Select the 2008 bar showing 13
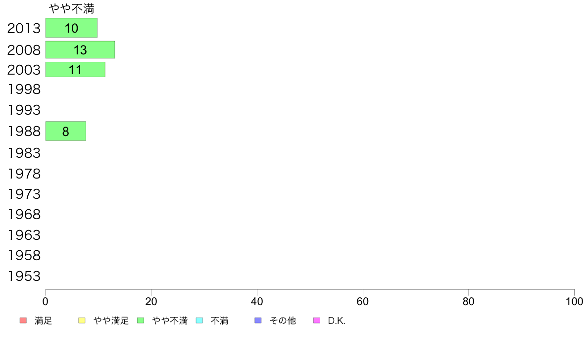Viewport: 588px width, 364px height. coord(80,49)
